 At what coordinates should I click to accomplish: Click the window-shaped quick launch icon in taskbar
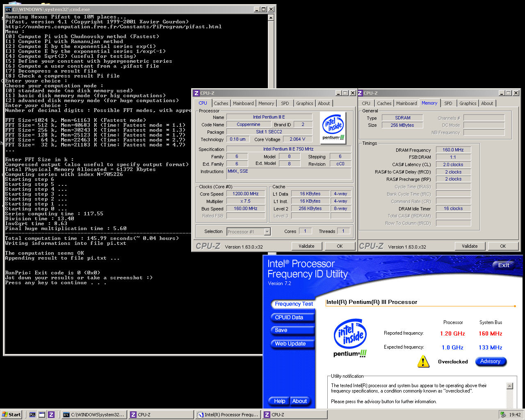42,415
